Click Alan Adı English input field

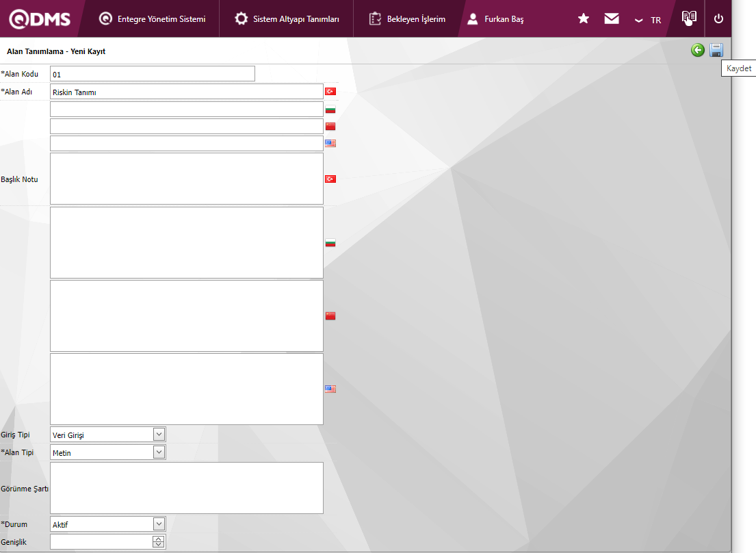click(187, 143)
